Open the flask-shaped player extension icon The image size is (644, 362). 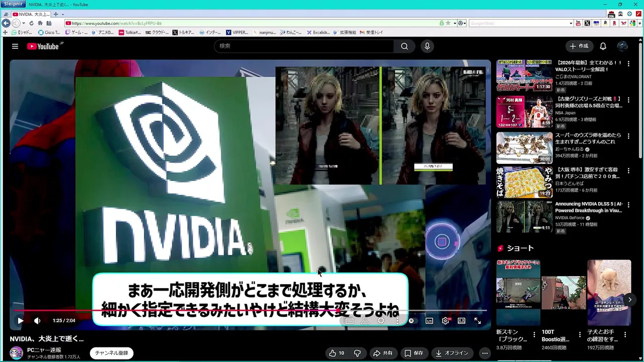(x=365, y=320)
